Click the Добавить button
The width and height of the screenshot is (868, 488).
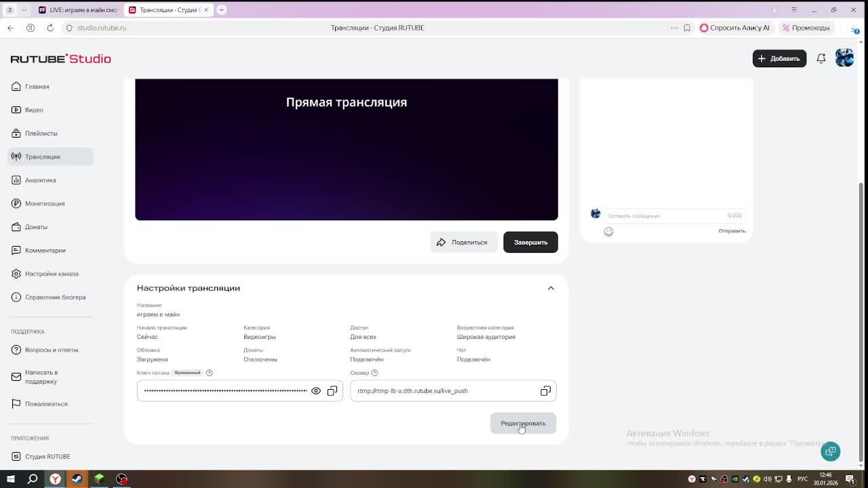click(779, 58)
